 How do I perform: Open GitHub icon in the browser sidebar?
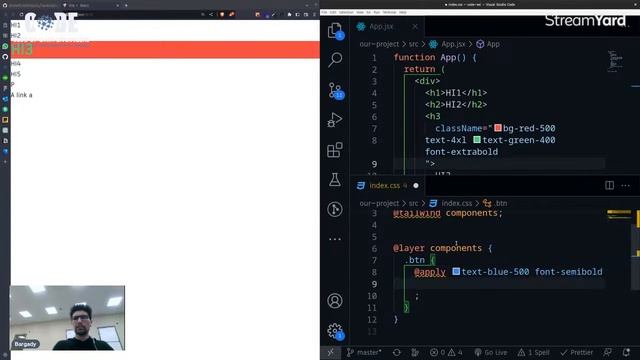[x=5, y=56]
